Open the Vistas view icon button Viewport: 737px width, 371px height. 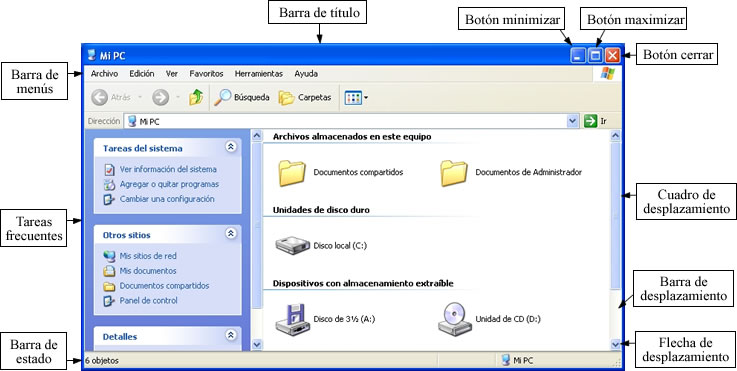point(353,98)
